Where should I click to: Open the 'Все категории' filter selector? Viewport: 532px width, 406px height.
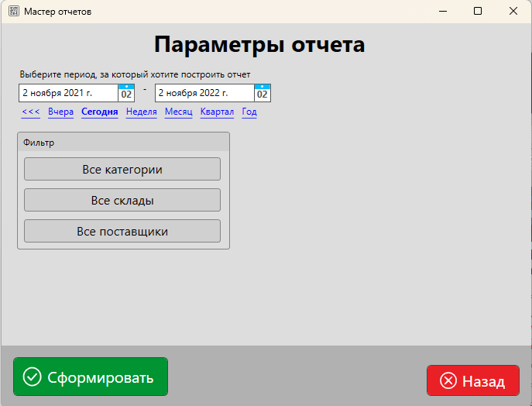coord(122,169)
